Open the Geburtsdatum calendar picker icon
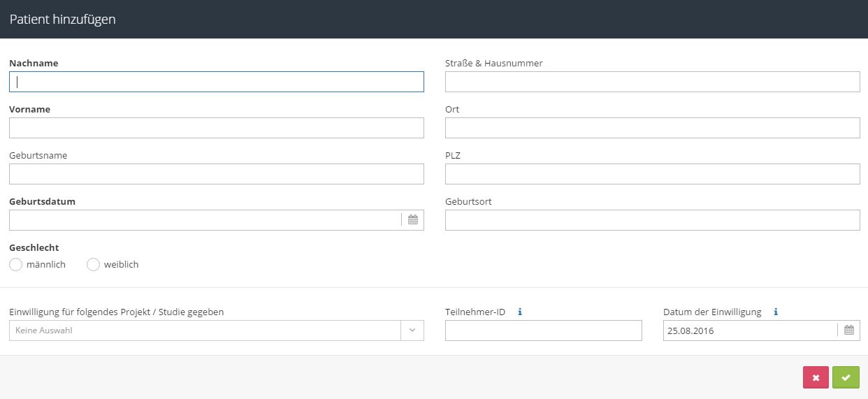 click(413, 219)
